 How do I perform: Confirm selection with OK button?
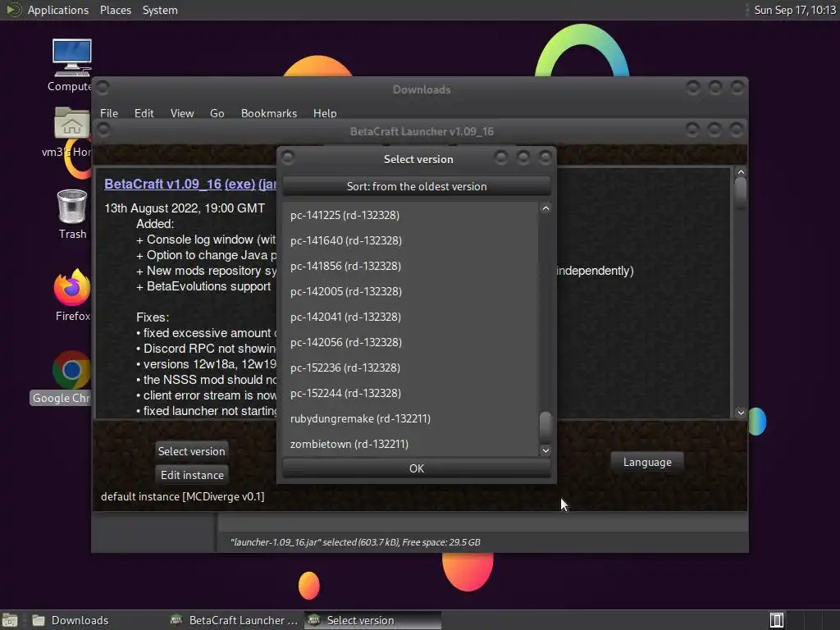point(417,468)
